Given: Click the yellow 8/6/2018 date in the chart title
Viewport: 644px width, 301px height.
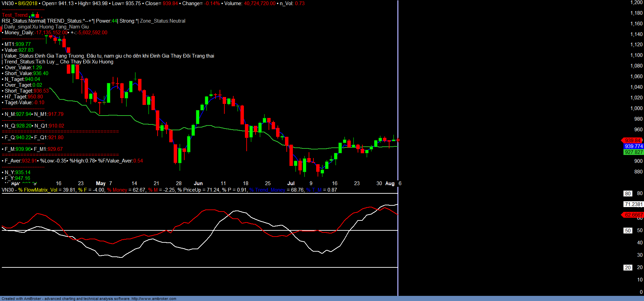Looking at the screenshot, I should pos(28,3).
